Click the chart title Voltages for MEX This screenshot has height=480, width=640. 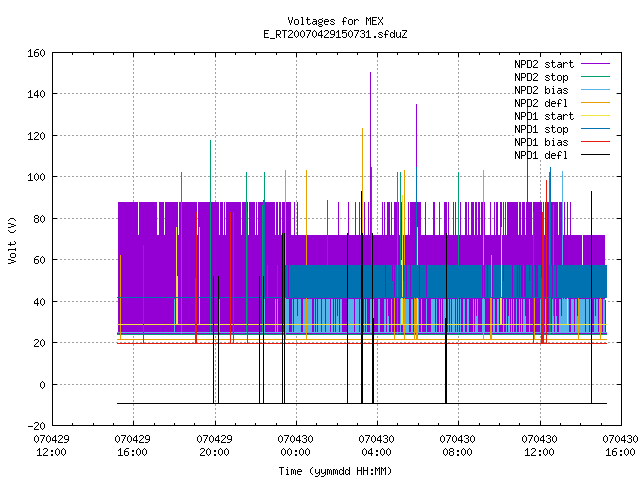335,21
